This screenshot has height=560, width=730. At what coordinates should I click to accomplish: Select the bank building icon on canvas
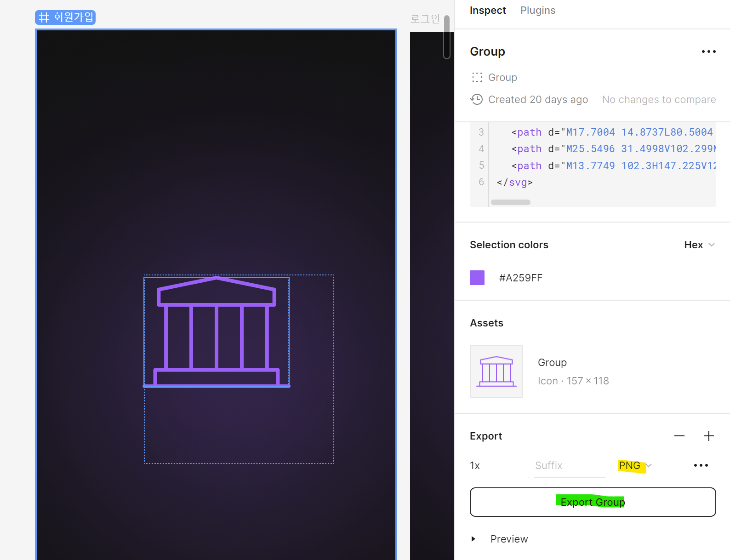[217, 332]
